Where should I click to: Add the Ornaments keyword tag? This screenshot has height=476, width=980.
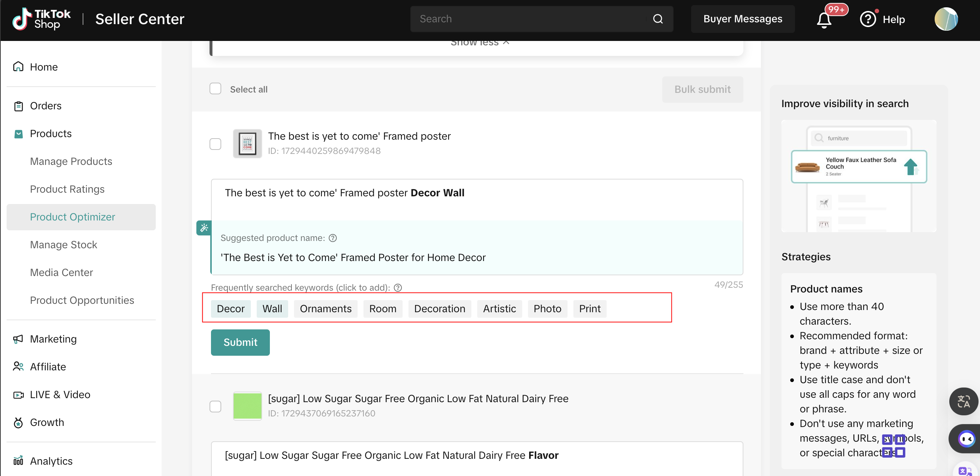click(x=325, y=309)
